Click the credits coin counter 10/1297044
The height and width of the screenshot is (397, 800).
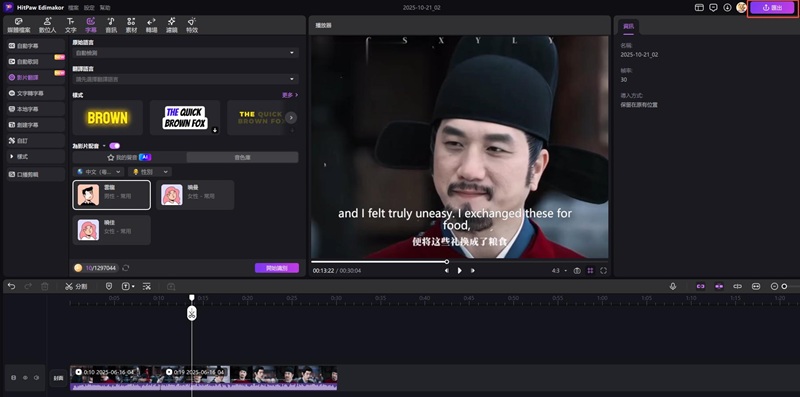[x=95, y=268]
